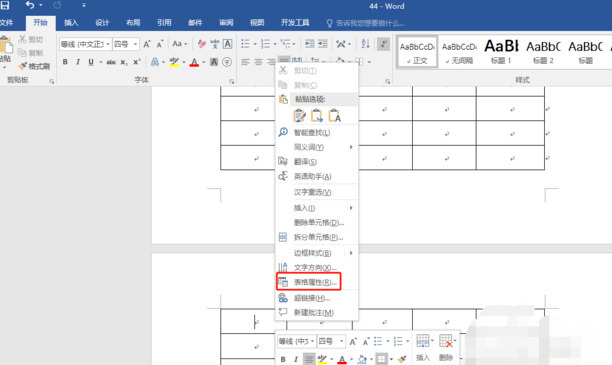Viewport: 612px width, 365px height.
Task: Click the Show paragraph marks icon
Action: [383, 44]
